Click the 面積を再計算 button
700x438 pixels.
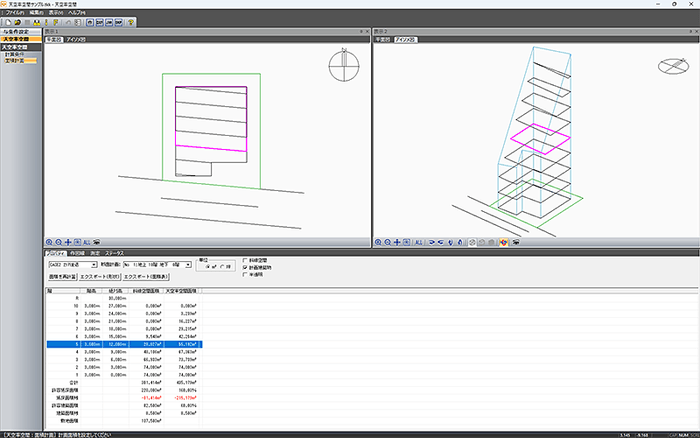[x=62, y=277]
